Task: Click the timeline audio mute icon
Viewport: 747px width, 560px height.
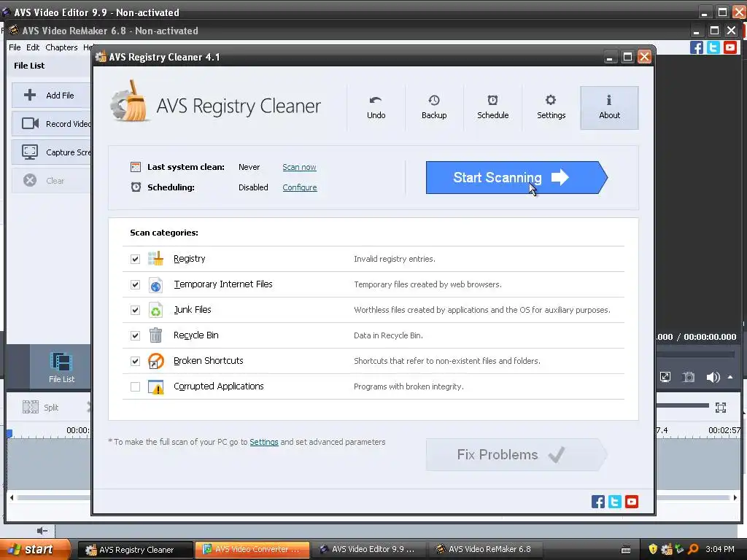Action: coord(42,531)
